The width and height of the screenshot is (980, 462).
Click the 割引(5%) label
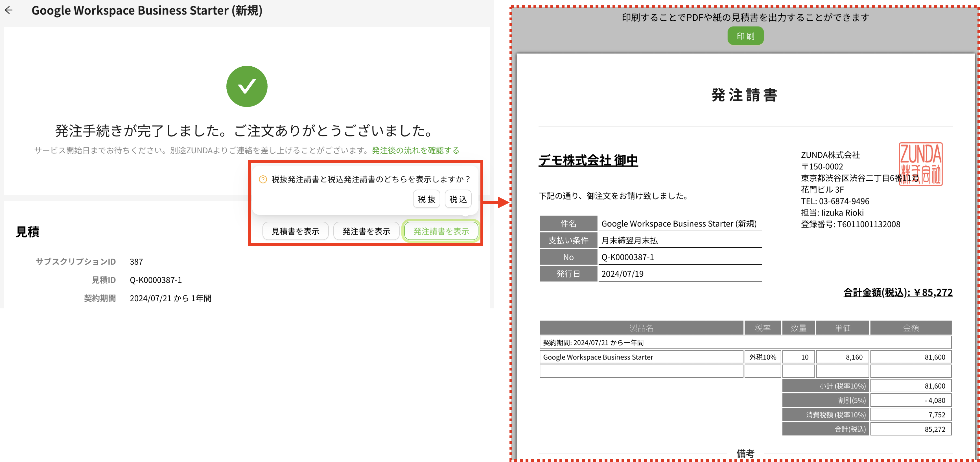[826, 400]
